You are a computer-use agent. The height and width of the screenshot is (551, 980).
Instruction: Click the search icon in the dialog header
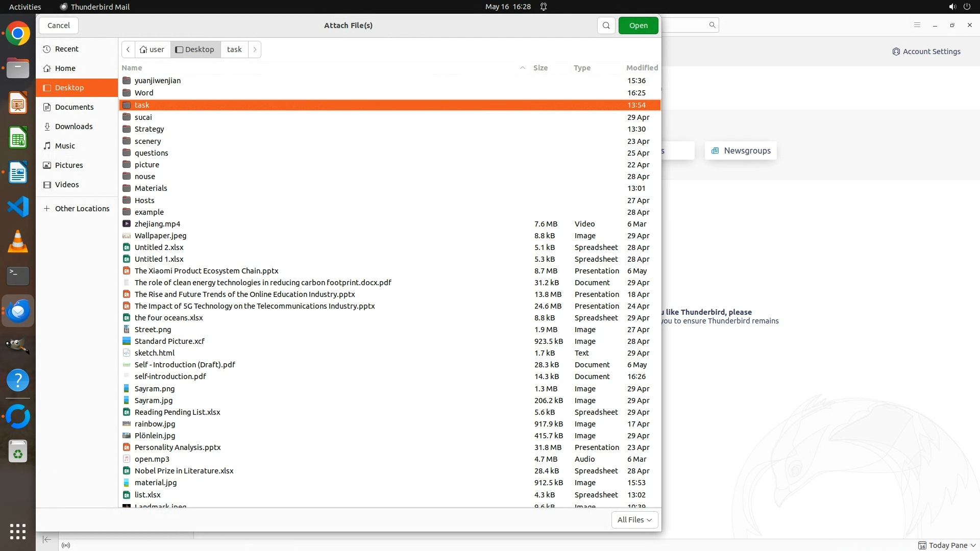(606, 26)
